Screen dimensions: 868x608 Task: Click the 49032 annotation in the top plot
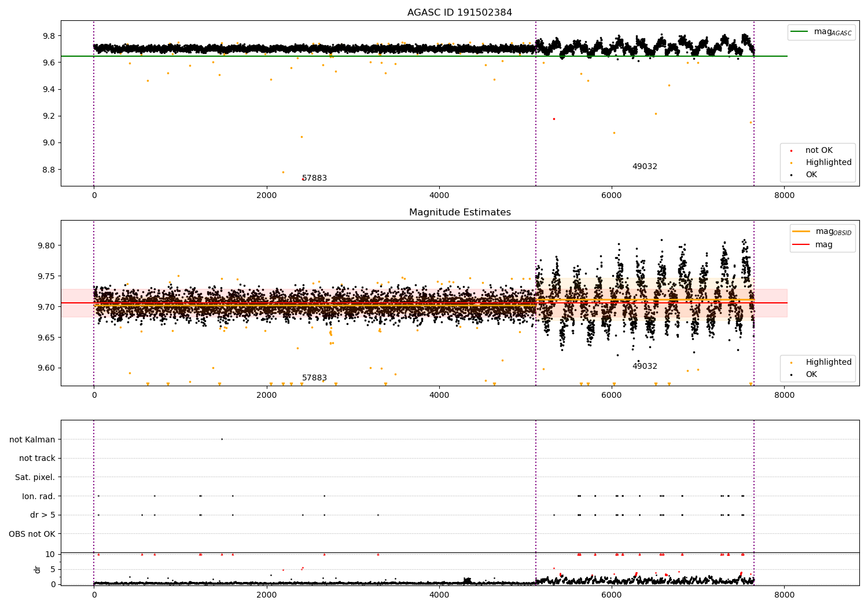(x=645, y=167)
